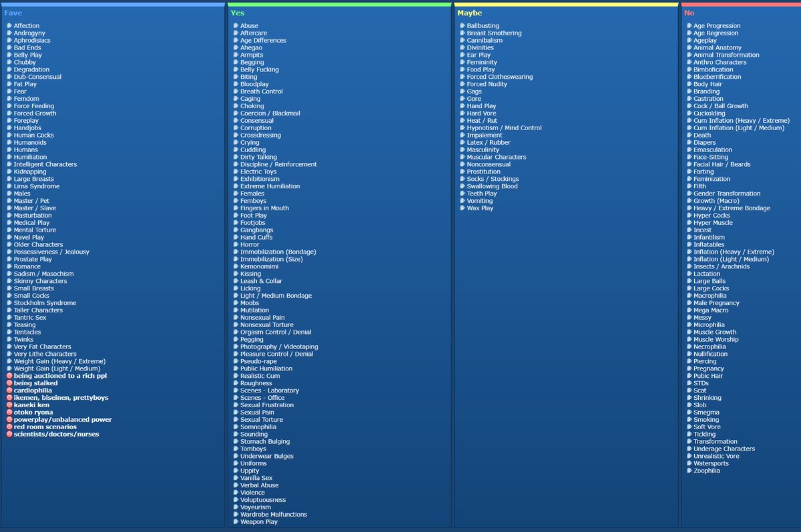Click the Animal Transformation entry

(726, 55)
